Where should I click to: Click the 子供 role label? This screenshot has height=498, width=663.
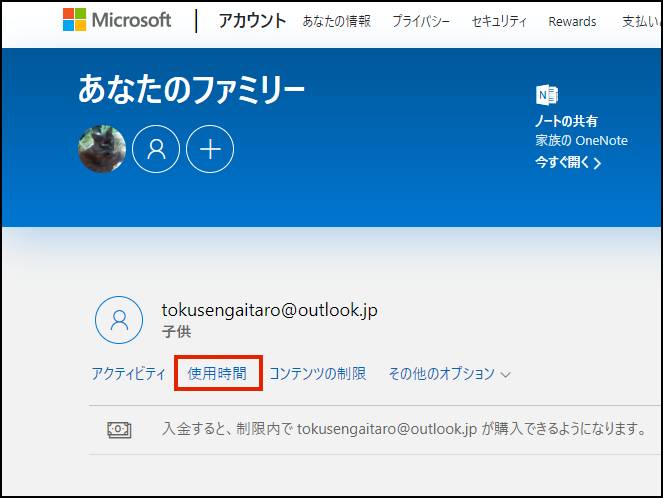176,332
